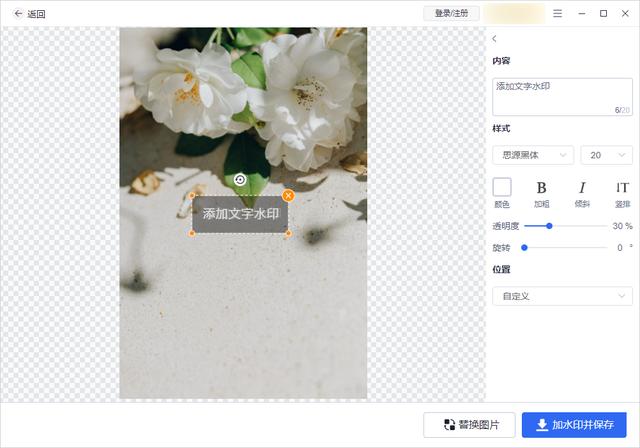Minimize the application window
This screenshot has height=448, width=640.
click(582, 14)
